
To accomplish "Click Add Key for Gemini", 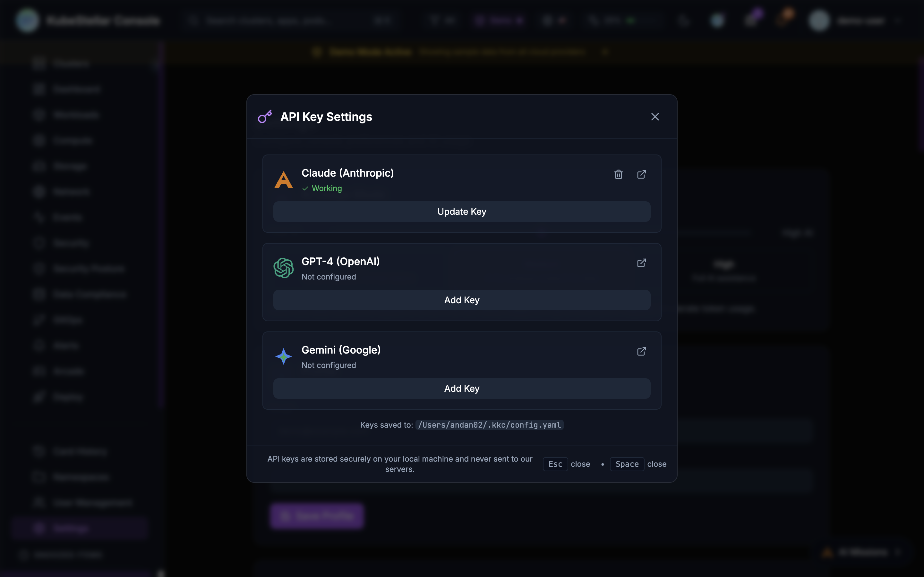I will pos(461,389).
